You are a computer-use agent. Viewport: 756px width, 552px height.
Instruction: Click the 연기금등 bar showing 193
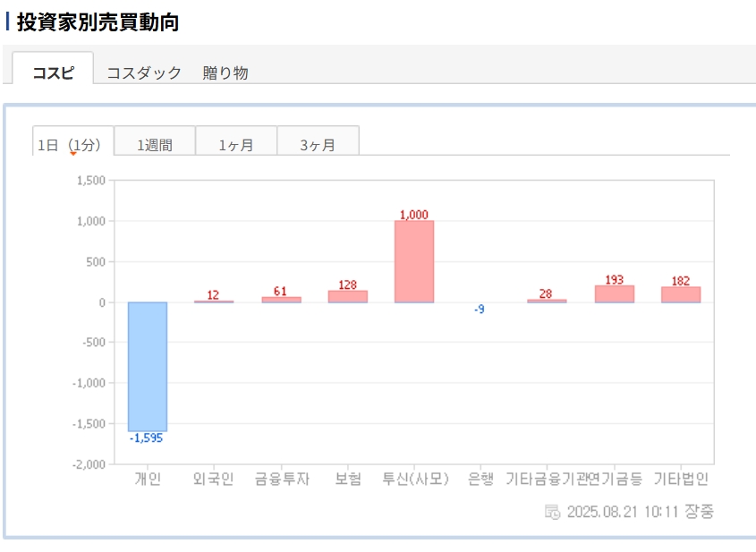coord(614,294)
